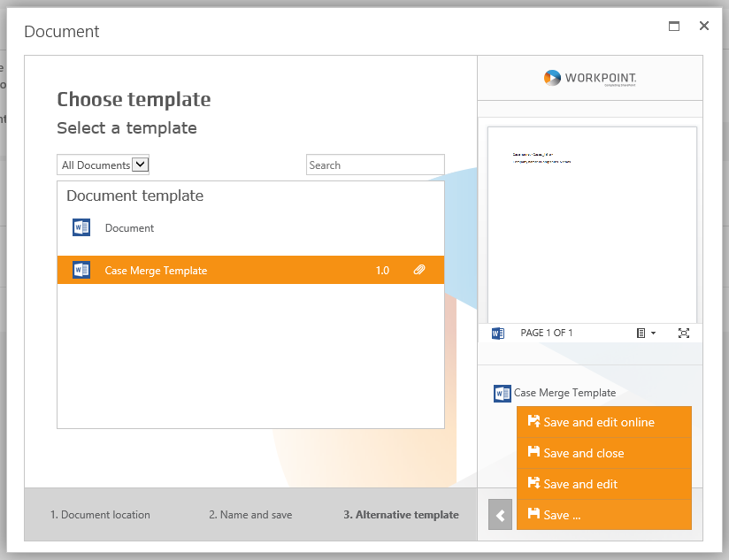This screenshot has width=729, height=560.
Task: Open the page view options icon in preview
Action: pos(646,334)
